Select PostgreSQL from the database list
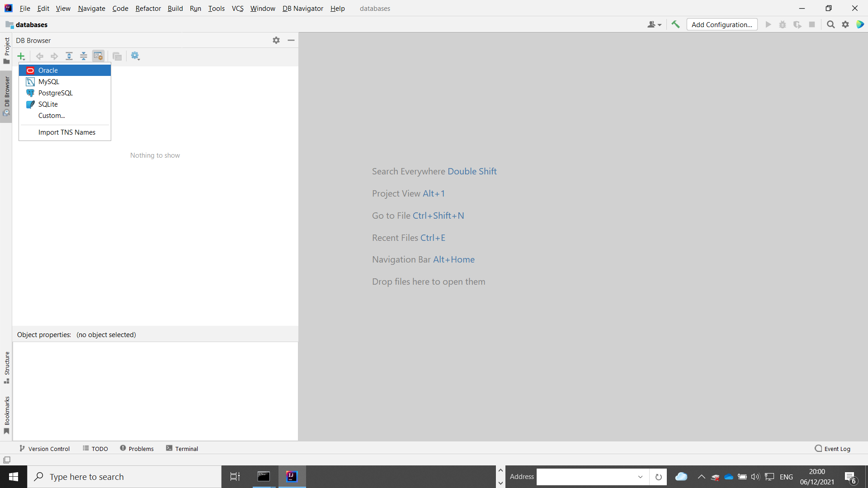Image resolution: width=868 pixels, height=488 pixels. [56, 93]
